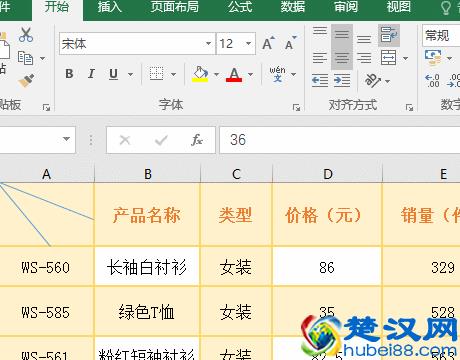The height and width of the screenshot is (360, 460).
Task: Align text right
Action: coord(364,58)
